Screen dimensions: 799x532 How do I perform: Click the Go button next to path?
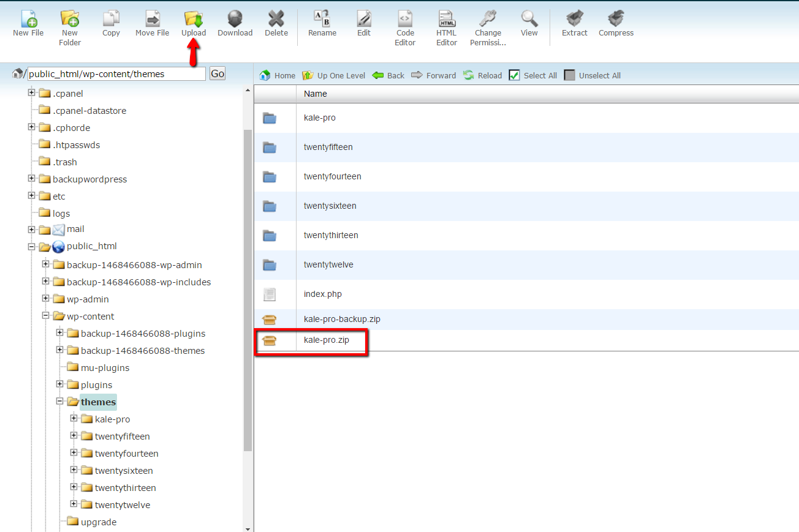pyautogui.click(x=218, y=73)
